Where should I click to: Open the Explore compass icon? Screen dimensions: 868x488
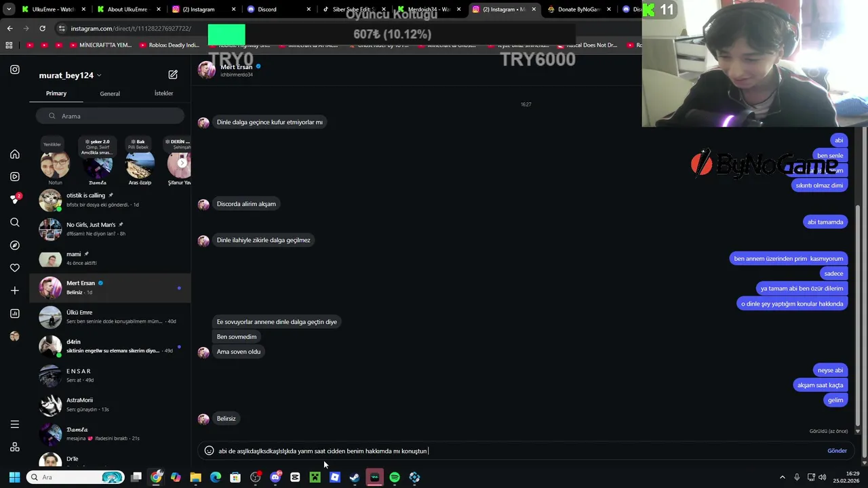(x=15, y=245)
